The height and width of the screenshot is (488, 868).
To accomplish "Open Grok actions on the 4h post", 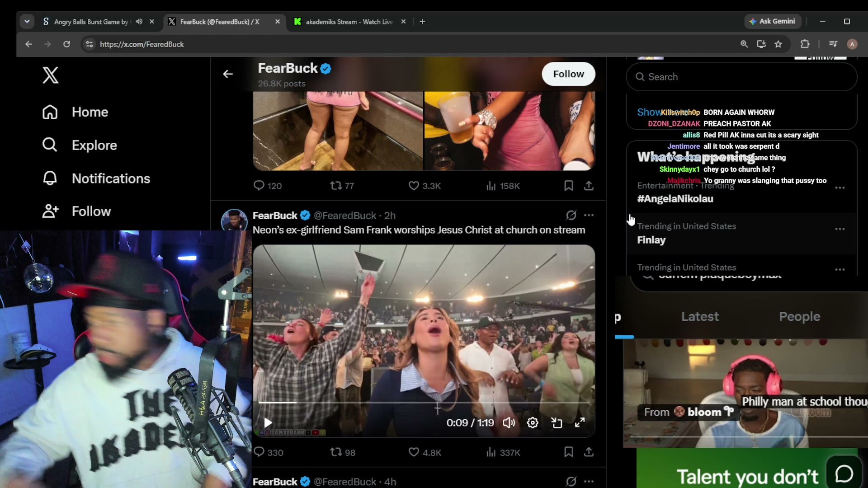I will point(571,482).
